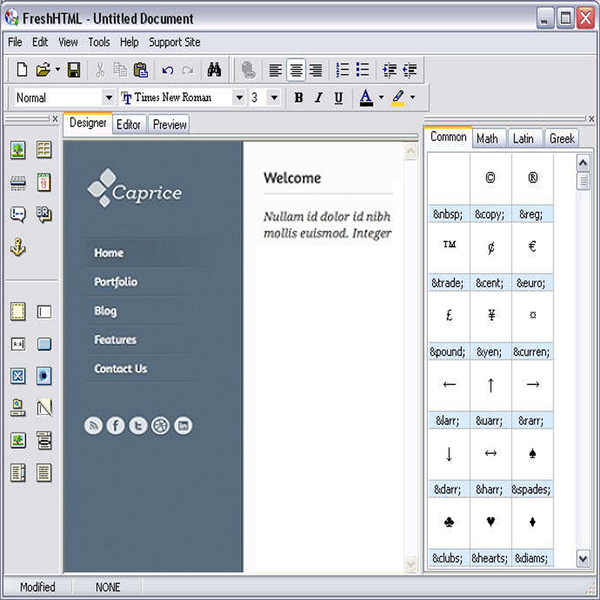The height and width of the screenshot is (600, 600).
Task: Open the File menu
Action: click(15, 42)
